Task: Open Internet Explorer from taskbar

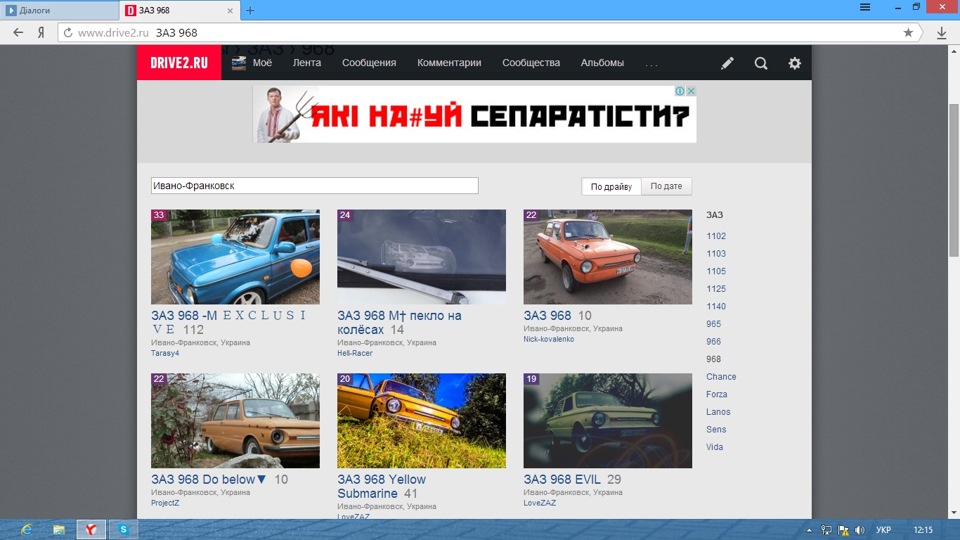Action: pos(26,530)
